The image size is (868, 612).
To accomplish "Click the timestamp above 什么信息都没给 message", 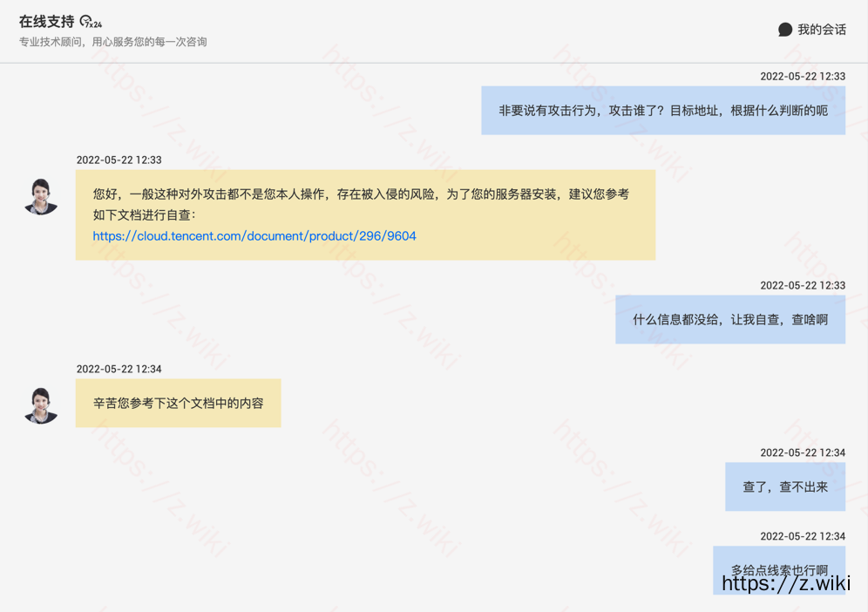I will [x=802, y=286].
